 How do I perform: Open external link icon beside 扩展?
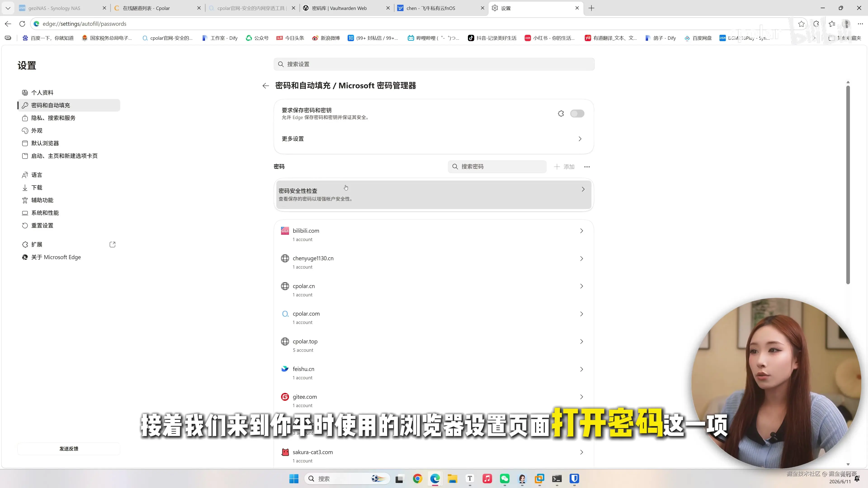click(113, 244)
